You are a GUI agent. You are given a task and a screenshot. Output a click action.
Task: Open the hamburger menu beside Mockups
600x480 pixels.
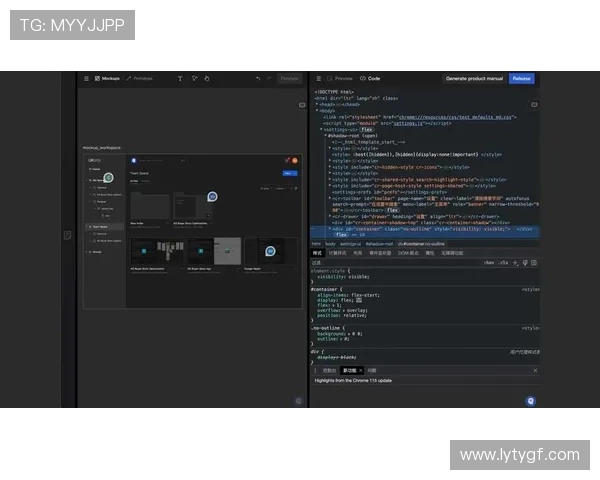tap(86, 78)
